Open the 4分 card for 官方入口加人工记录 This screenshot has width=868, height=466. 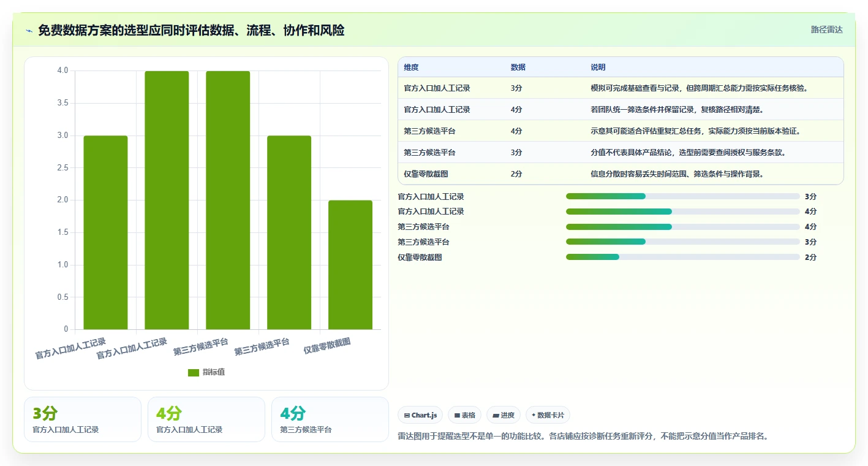[206, 419]
